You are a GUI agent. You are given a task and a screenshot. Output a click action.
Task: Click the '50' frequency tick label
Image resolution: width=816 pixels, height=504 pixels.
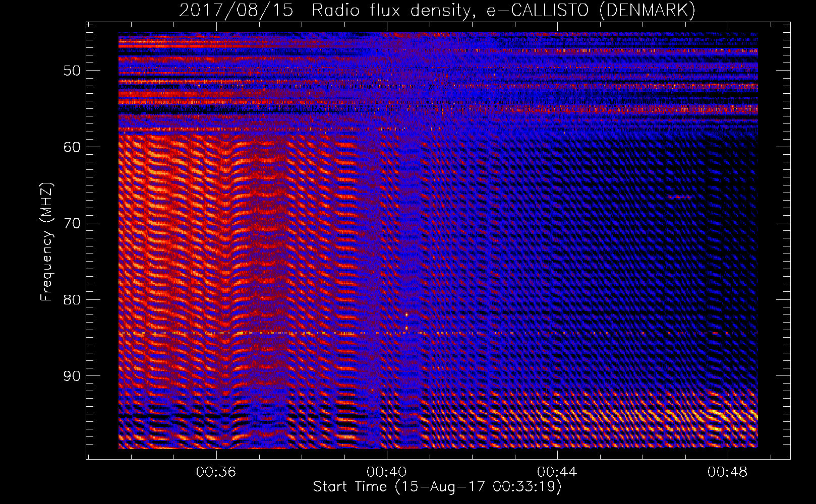(x=72, y=71)
